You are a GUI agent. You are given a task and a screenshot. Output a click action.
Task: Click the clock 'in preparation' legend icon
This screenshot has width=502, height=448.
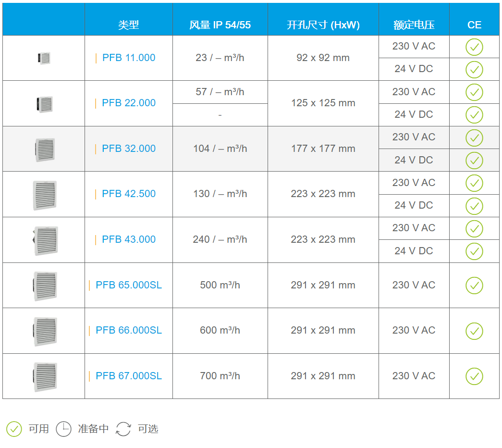click(63, 429)
